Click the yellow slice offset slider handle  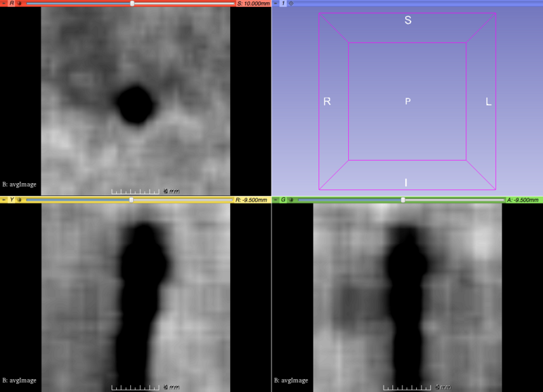point(130,201)
